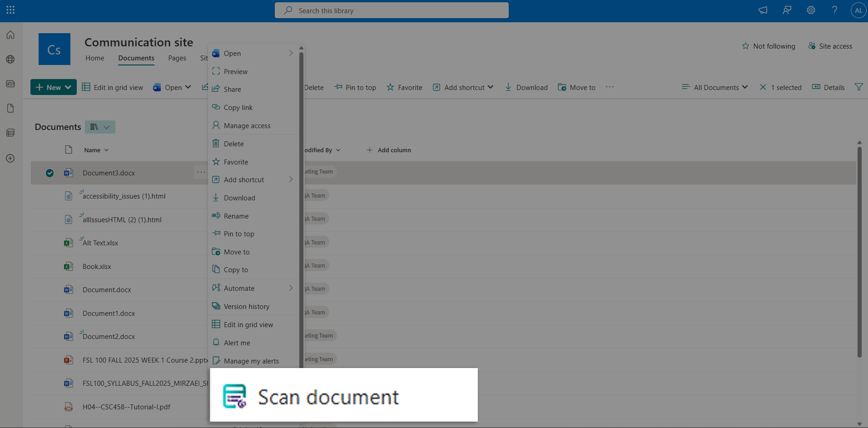Click the feedback icon in the top bar
The width and height of the screenshot is (868, 428).
point(787,10)
